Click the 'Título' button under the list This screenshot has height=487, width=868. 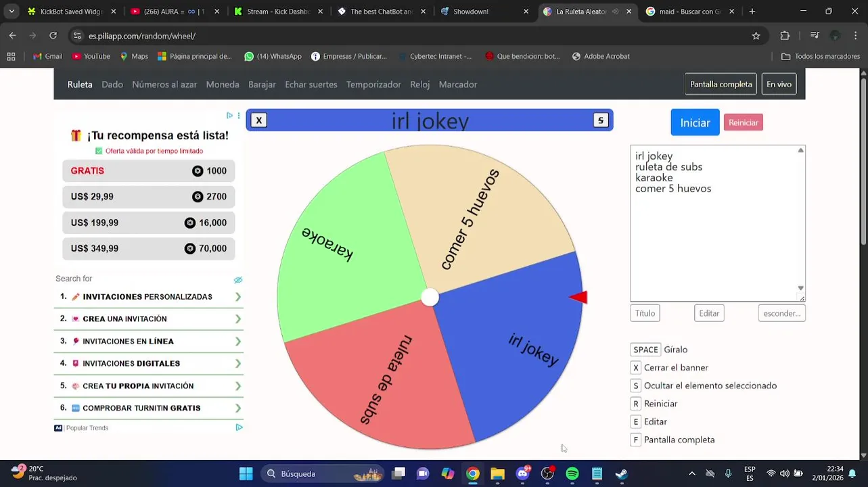[645, 313]
